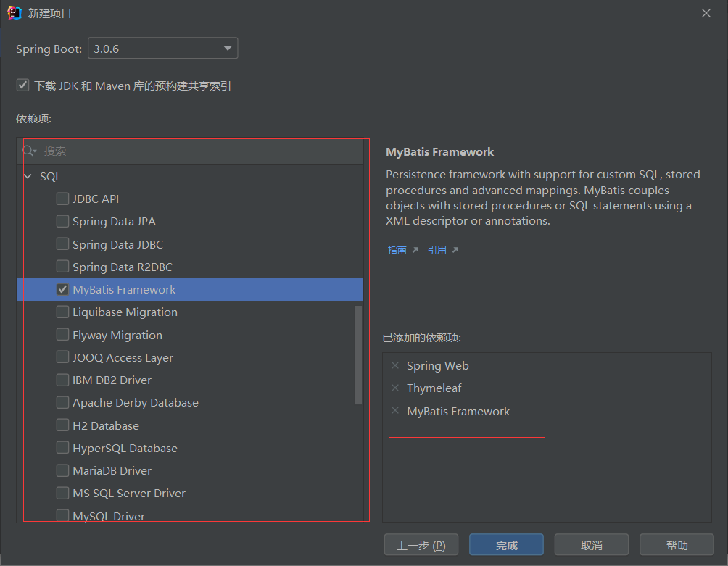Viewport: 728px width, 566px height.
Task: Tick the HyperSQL Database checkbox
Action: 62,448
